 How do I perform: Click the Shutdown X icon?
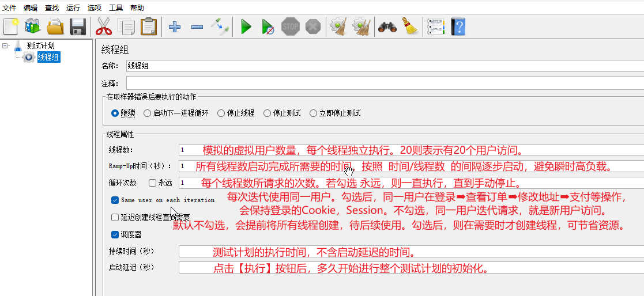tap(313, 27)
